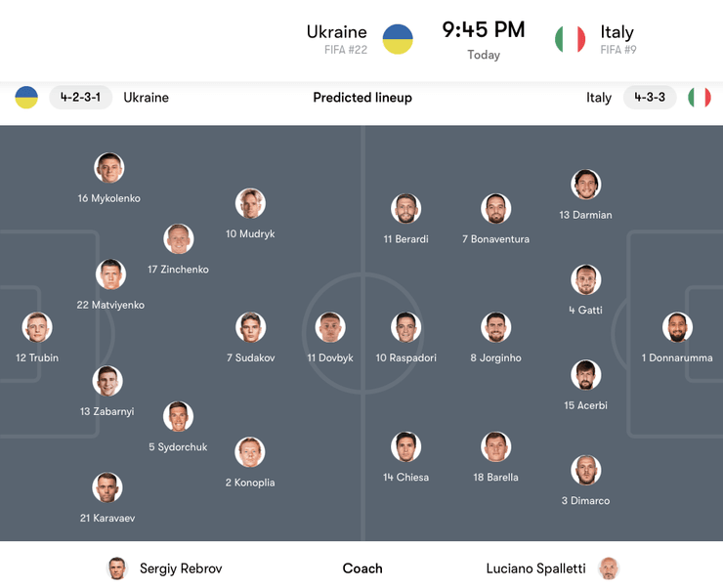Click Dovbyk's player avatar
The width and height of the screenshot is (723, 588).
tap(330, 327)
